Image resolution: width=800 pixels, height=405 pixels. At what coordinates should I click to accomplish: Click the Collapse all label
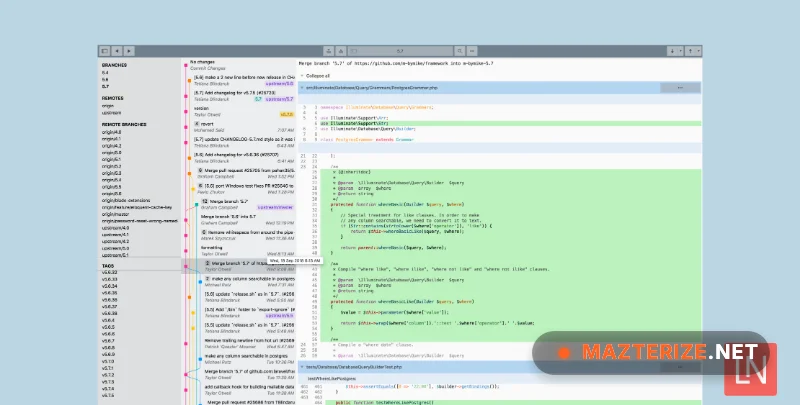point(318,75)
